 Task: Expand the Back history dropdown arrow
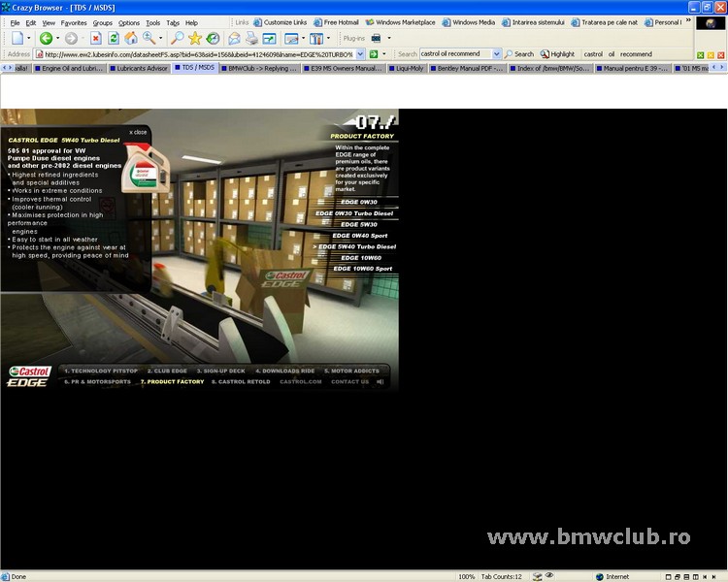57,38
